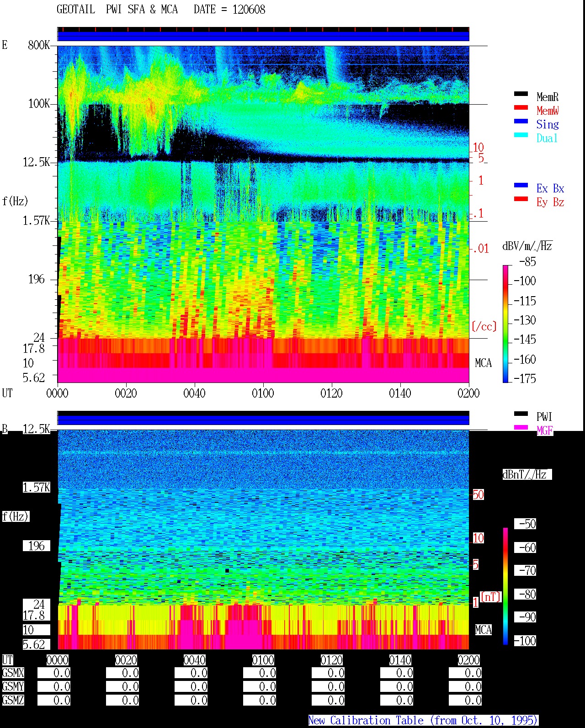Select the red ".01" density scale label
The image size is (585, 728).
[x=480, y=249]
